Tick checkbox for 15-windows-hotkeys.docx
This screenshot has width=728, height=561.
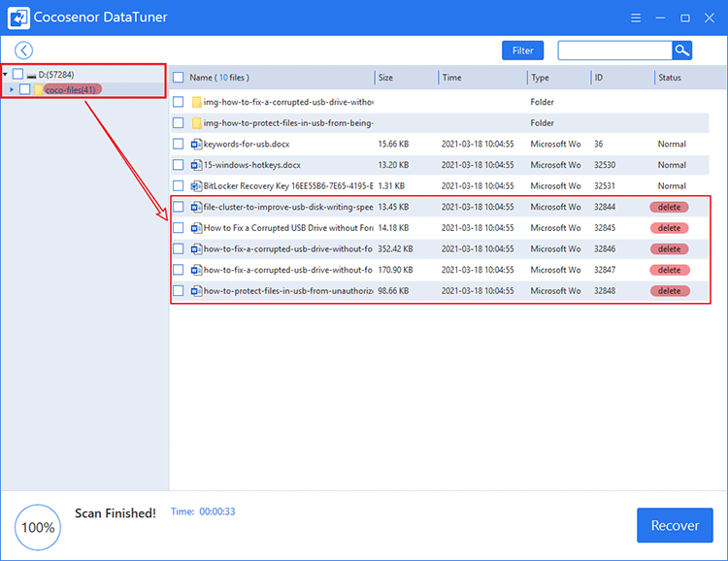pyautogui.click(x=179, y=165)
